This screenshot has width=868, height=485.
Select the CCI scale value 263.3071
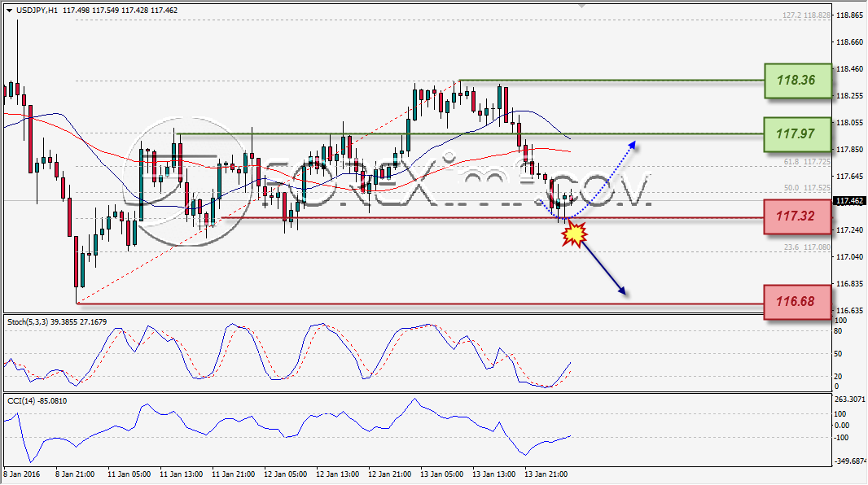pos(849,400)
